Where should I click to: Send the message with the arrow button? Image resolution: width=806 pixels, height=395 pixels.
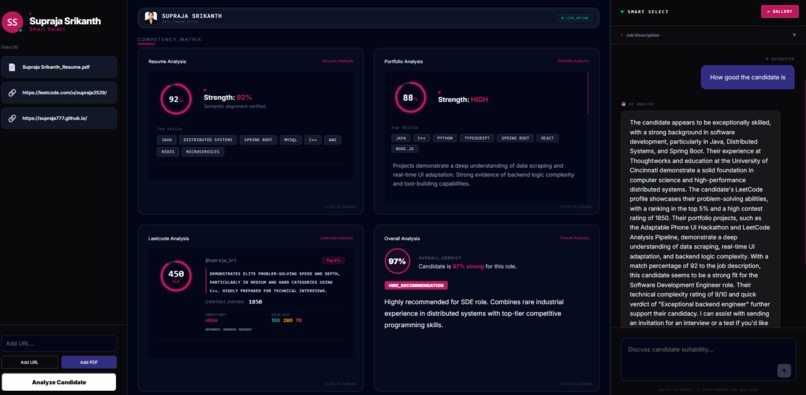coord(784,370)
